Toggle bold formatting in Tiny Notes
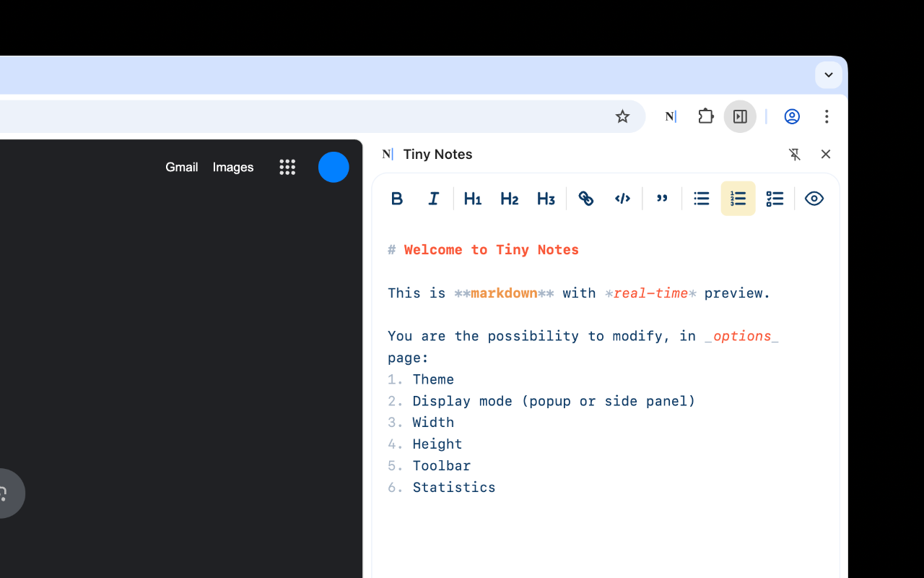 [397, 199]
